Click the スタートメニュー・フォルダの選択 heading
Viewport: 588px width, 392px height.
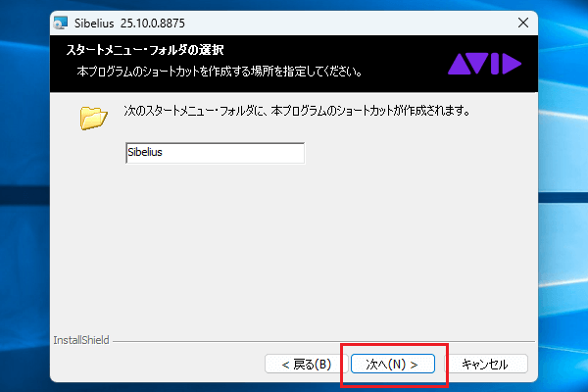click(145, 50)
